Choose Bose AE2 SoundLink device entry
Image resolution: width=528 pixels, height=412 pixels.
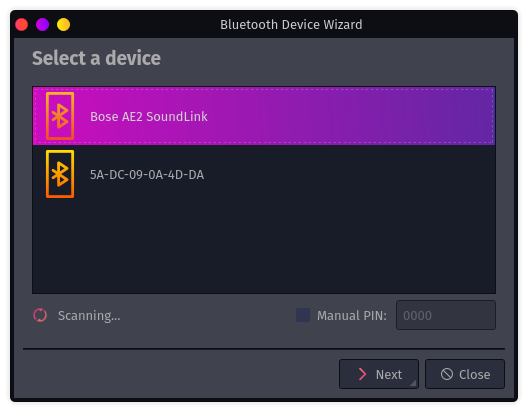(x=264, y=116)
